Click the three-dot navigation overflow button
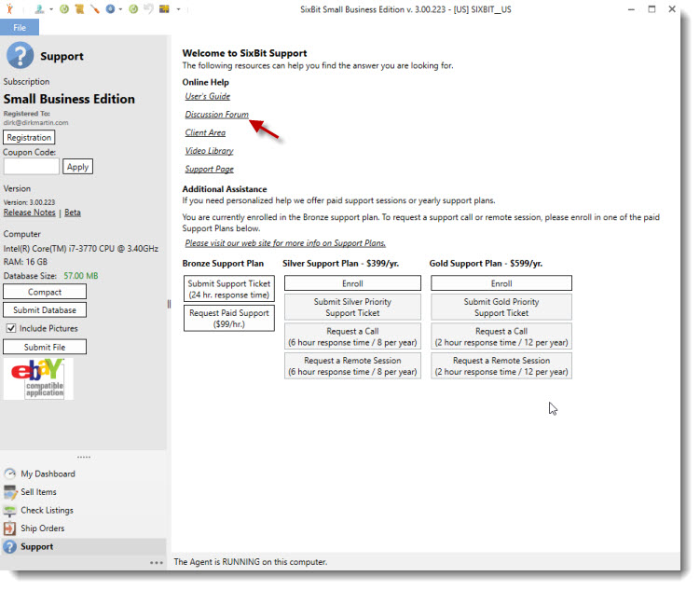This screenshot has width=700, height=590. (x=157, y=563)
